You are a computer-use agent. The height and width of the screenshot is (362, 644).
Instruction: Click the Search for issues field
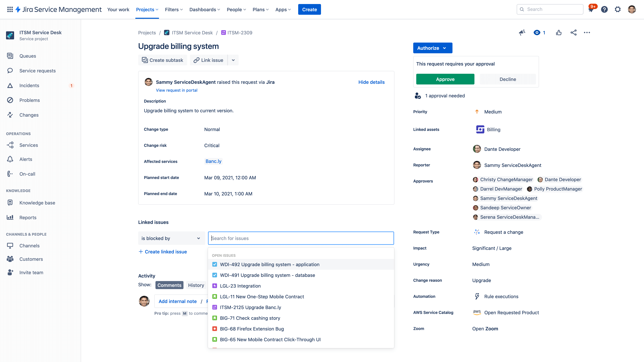click(301, 238)
